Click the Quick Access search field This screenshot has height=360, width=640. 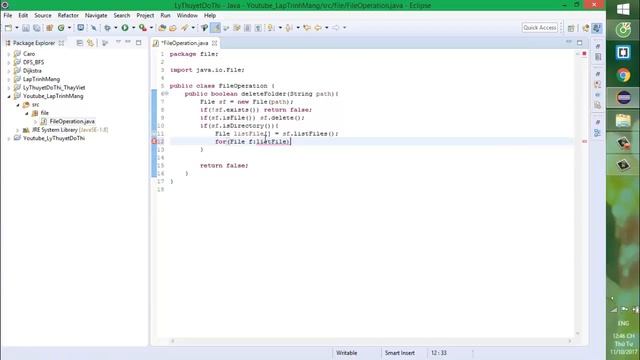(540, 28)
